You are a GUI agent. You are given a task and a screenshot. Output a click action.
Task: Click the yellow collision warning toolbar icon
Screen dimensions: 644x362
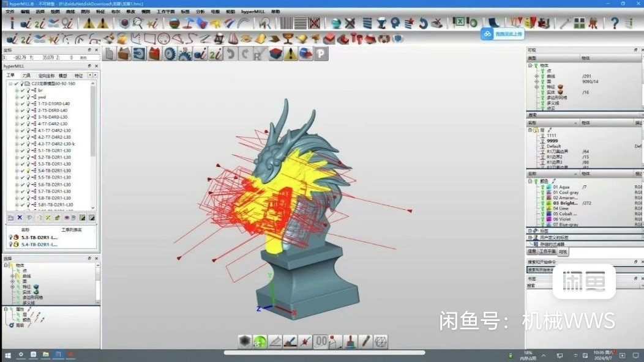point(290,54)
